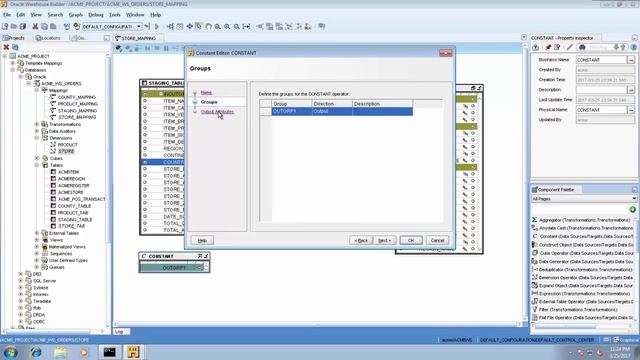Click the Auto Layout toolbar icon
Image resolution: width=640 pixels, height=360 pixels.
(x=170, y=27)
